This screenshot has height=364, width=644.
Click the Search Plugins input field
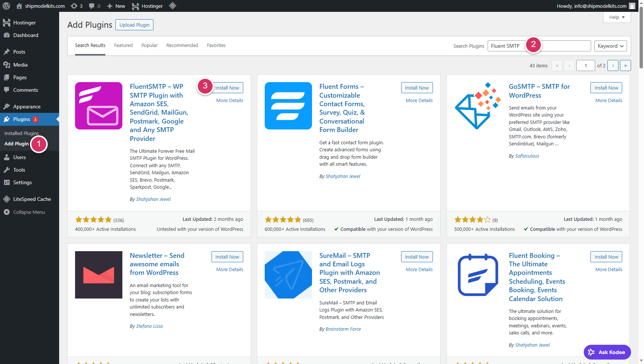pyautogui.click(x=565, y=46)
